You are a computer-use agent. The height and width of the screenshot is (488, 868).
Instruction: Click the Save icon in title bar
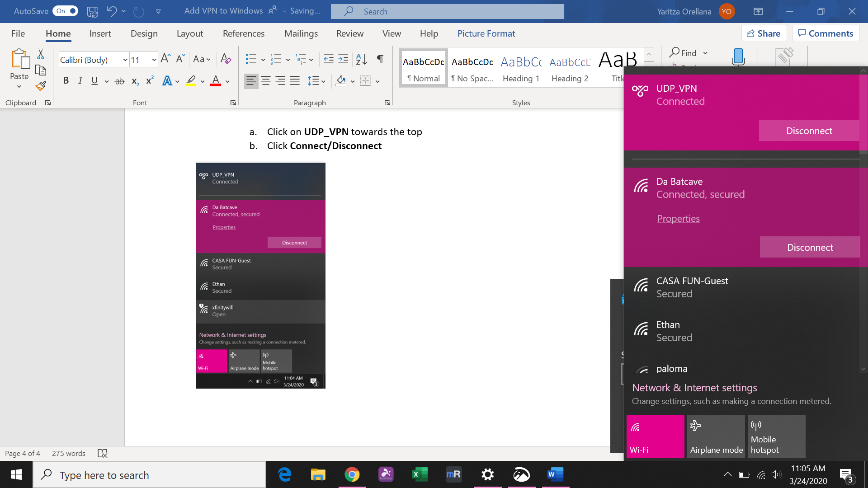point(93,11)
